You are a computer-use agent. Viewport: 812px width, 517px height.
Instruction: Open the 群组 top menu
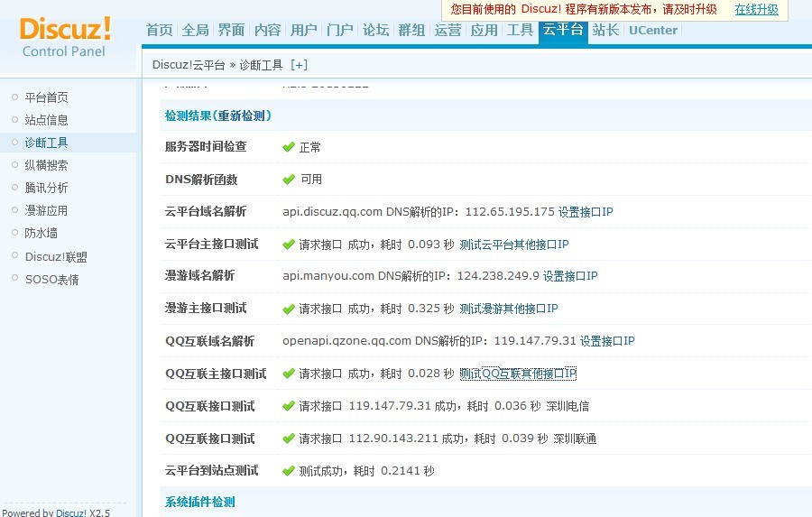point(411,30)
